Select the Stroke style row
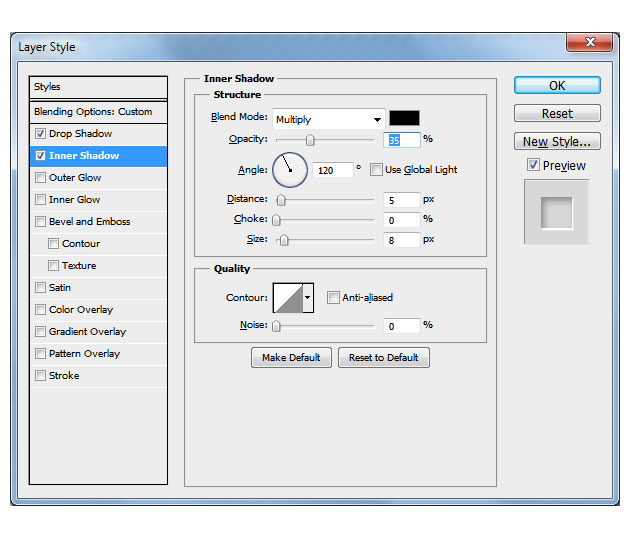 (x=98, y=376)
